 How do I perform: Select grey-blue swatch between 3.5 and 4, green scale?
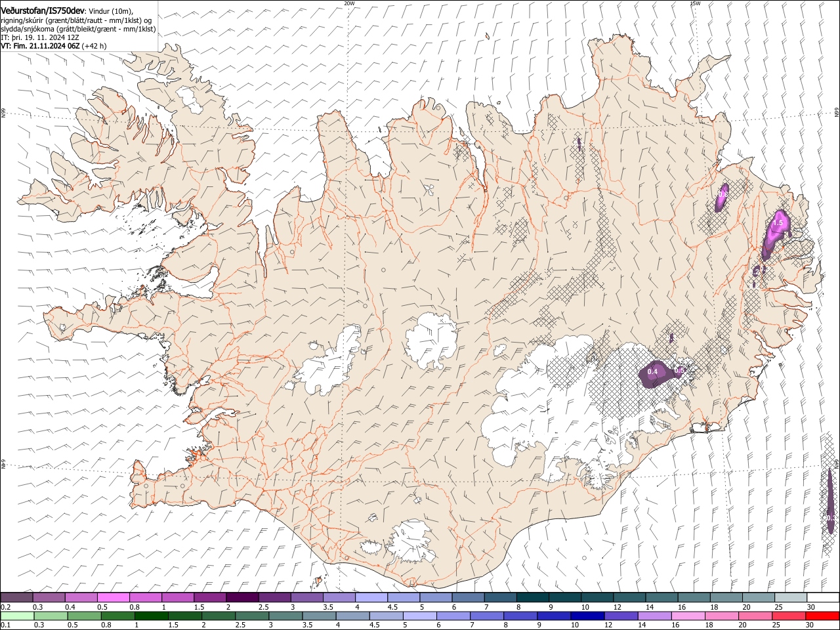[x=319, y=616]
